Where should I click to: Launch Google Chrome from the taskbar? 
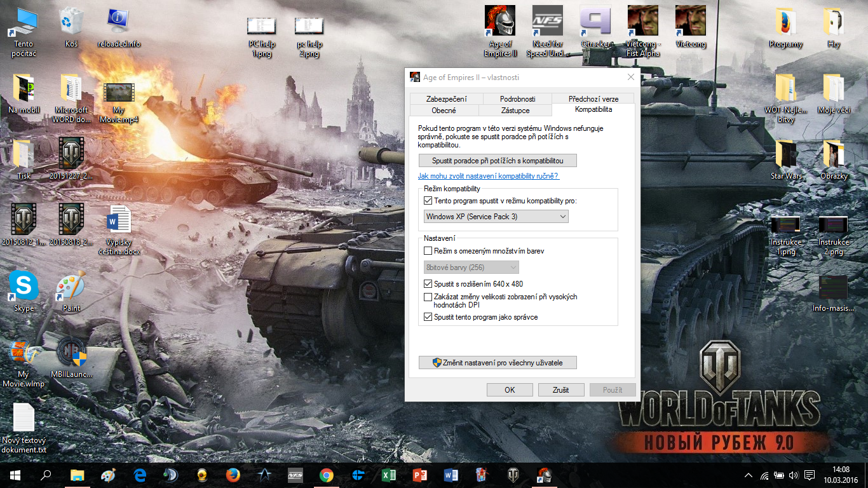[327, 475]
